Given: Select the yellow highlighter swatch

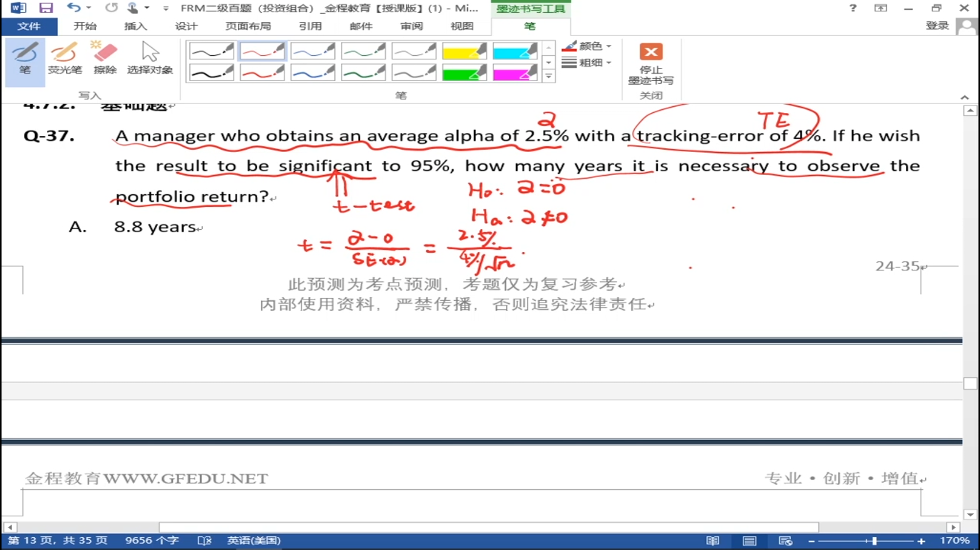Looking at the screenshot, I should click(x=464, y=51).
